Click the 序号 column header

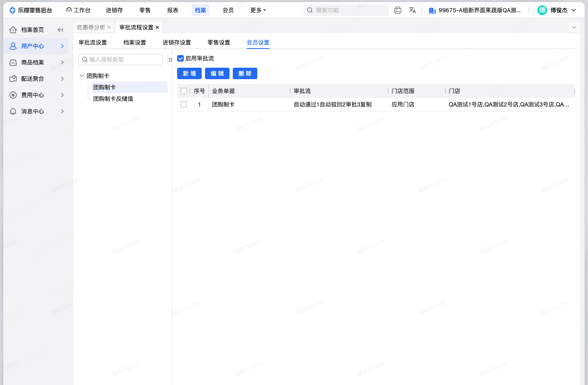pos(199,91)
